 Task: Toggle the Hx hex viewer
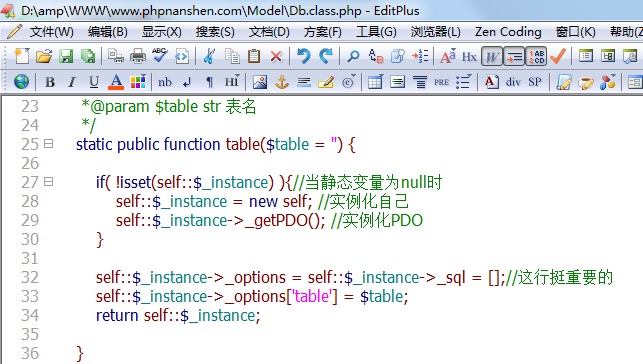(x=470, y=56)
